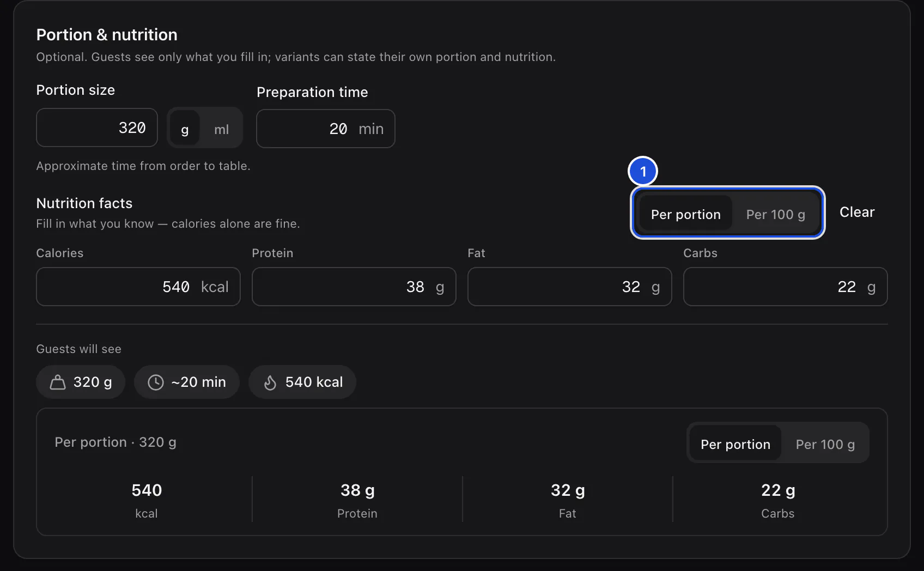
Task: Click the portion weight bag icon
Action: (58, 382)
